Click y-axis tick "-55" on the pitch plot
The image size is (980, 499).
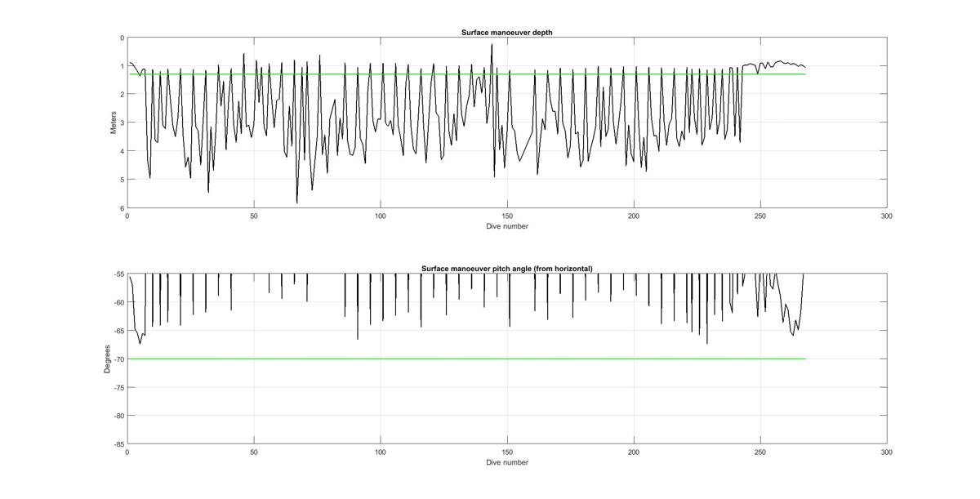[119, 274]
